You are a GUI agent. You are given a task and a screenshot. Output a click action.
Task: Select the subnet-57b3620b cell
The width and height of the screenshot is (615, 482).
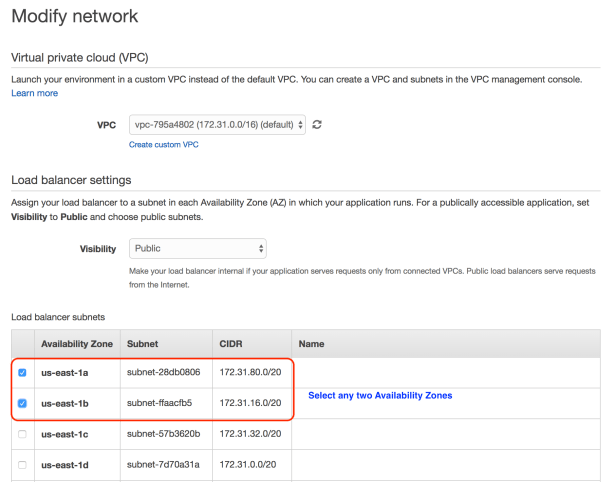click(164, 435)
